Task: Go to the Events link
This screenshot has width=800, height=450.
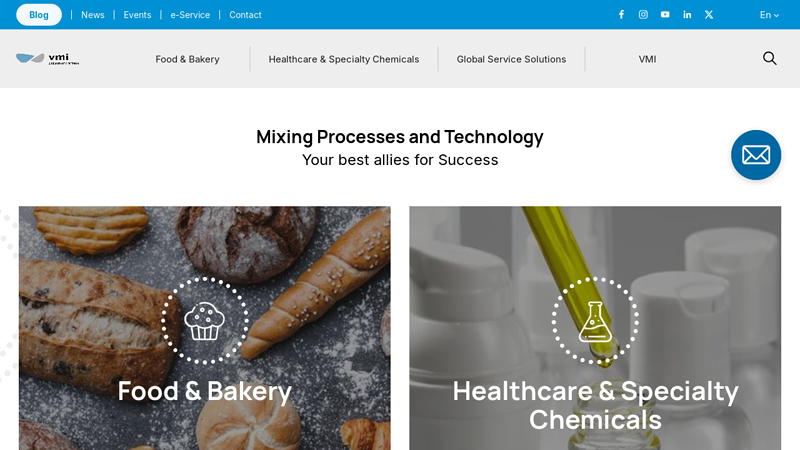Action: (x=137, y=15)
